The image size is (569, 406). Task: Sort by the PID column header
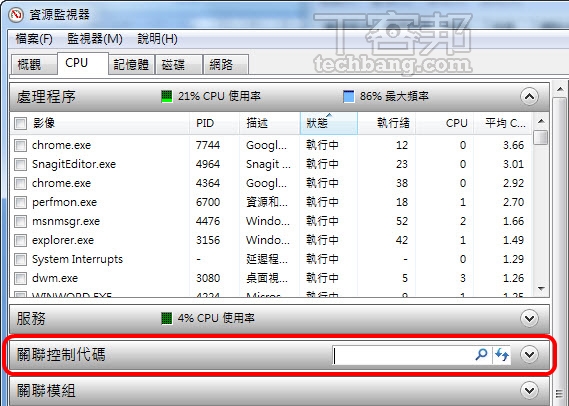(214, 123)
